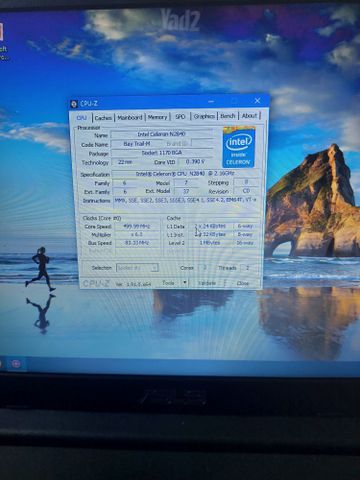
Task: Click the Technology 22 nm value
Action: [x=125, y=162]
